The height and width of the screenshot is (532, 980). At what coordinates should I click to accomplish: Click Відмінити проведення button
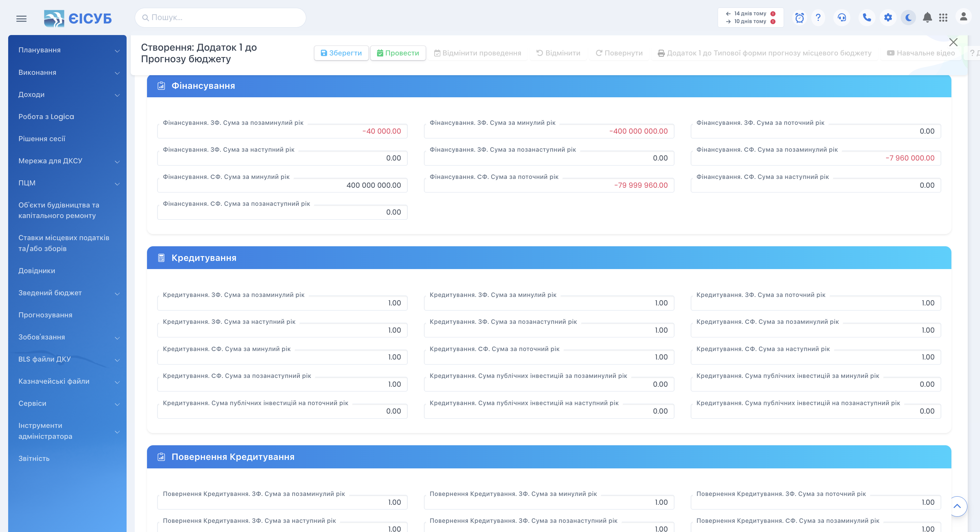[477, 53]
